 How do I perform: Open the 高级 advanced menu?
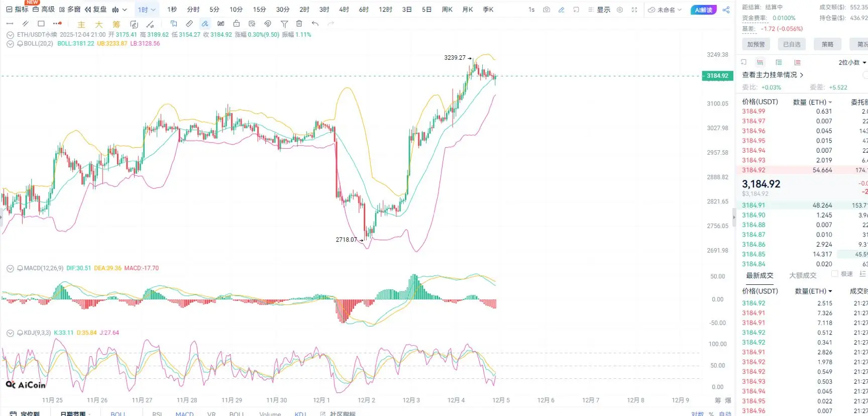click(x=44, y=10)
